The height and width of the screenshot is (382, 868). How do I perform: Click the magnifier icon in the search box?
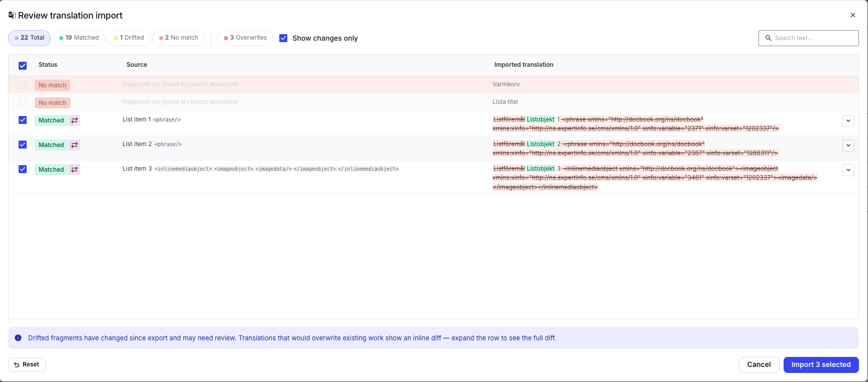tap(768, 38)
